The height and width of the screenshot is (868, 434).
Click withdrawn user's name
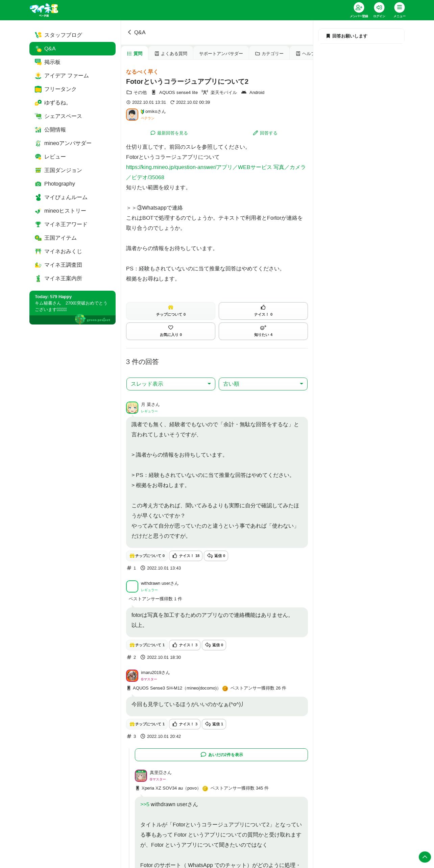[160, 583]
